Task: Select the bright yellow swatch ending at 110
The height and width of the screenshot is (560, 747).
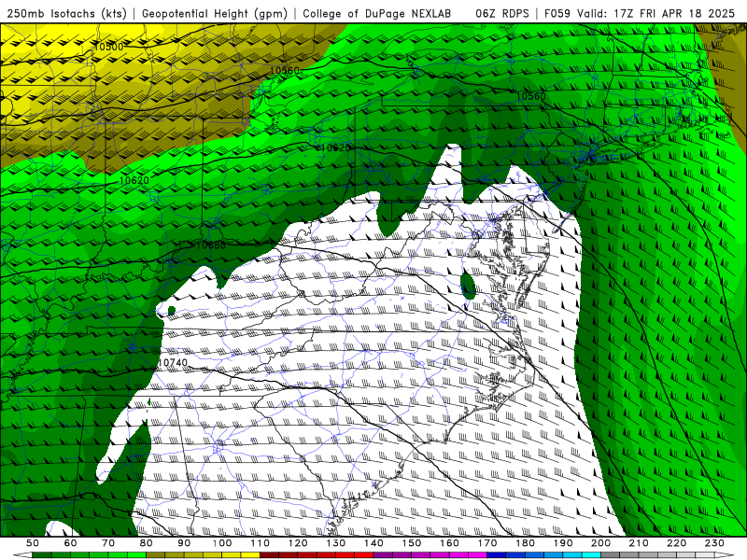Action: click(250, 555)
